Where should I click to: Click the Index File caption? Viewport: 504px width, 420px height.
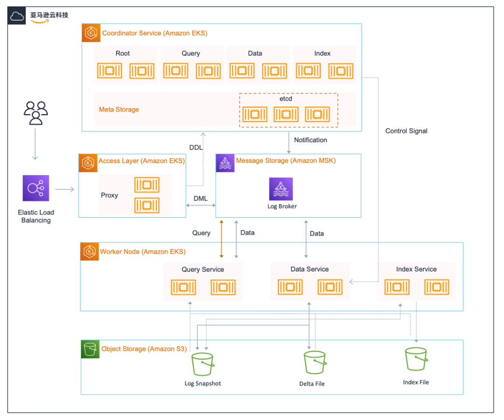coord(416,382)
